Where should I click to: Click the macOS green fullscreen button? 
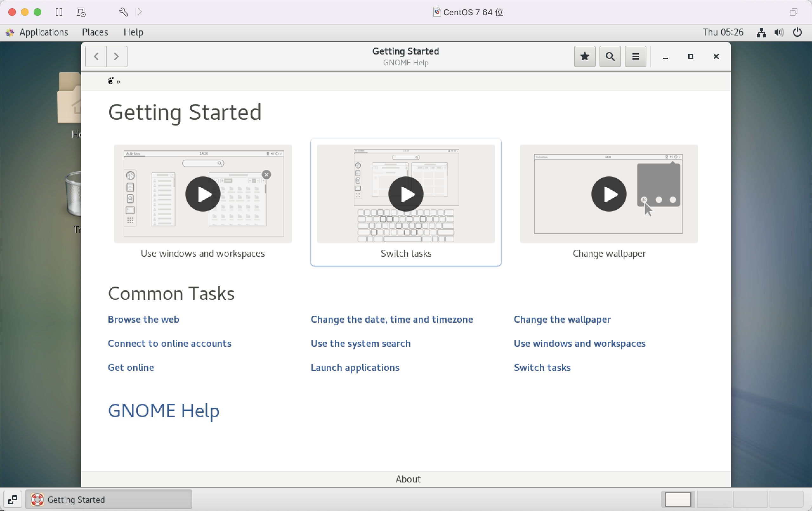click(x=37, y=12)
